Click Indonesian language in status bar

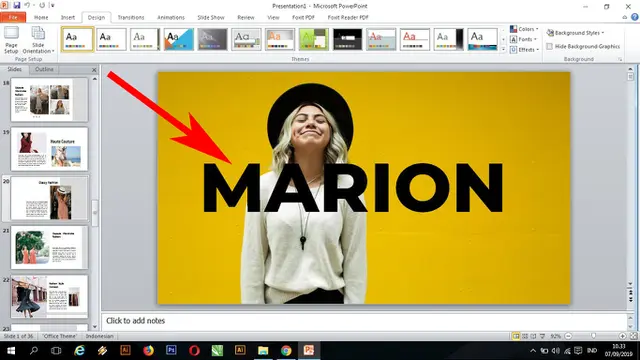click(100, 336)
